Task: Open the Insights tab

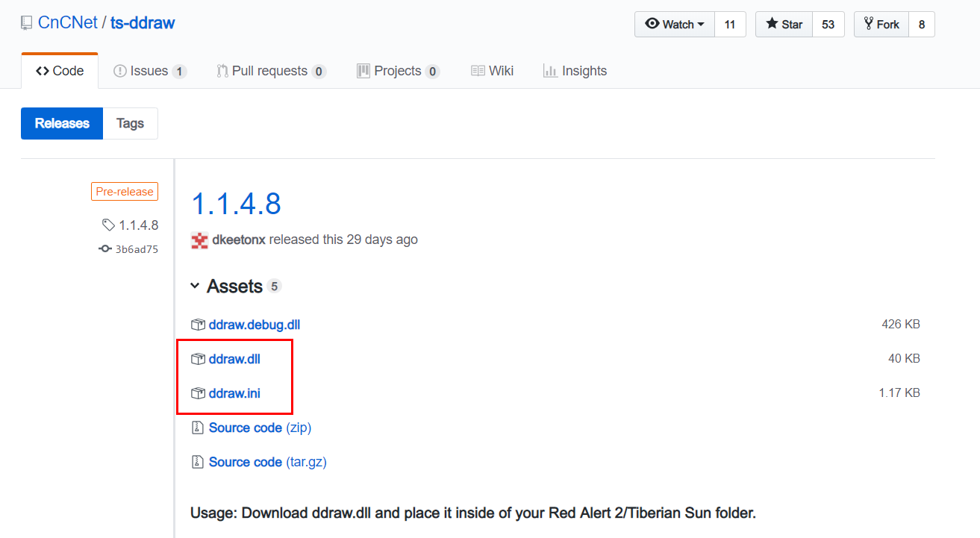Action: [x=575, y=71]
